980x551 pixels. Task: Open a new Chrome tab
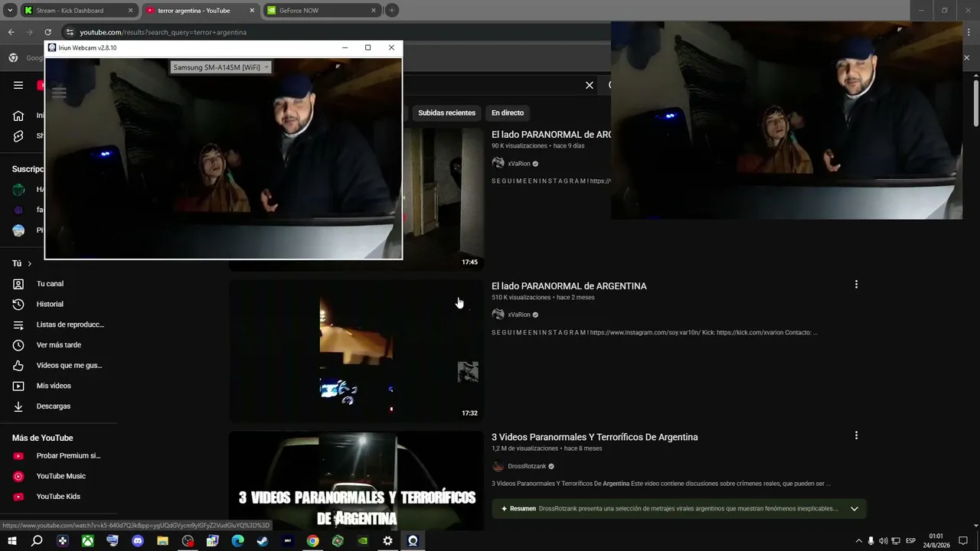[x=391, y=10]
